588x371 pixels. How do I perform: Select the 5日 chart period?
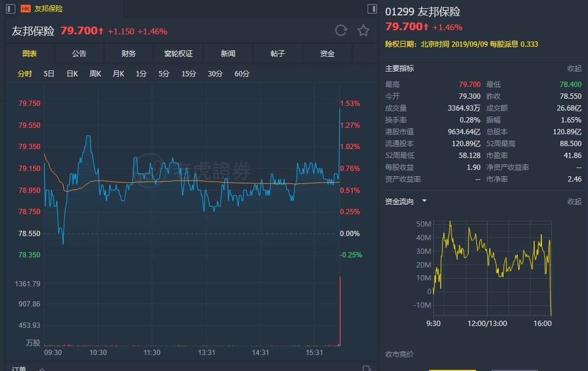coord(49,74)
